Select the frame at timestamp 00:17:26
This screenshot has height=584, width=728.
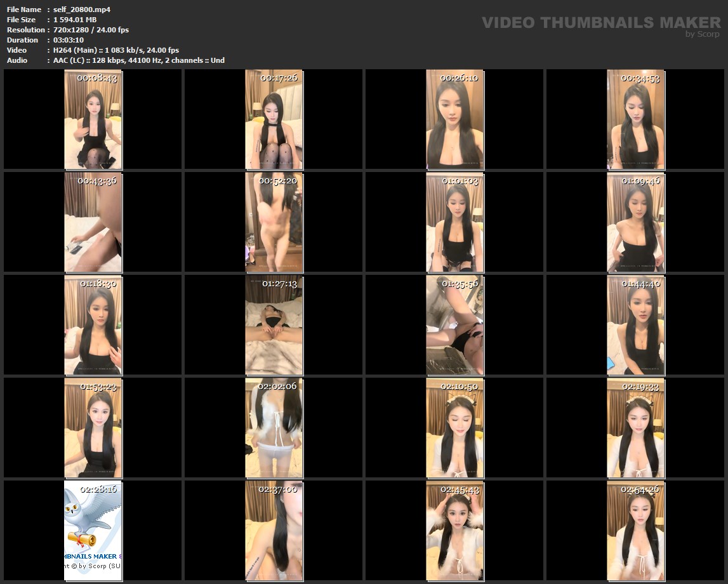274,119
